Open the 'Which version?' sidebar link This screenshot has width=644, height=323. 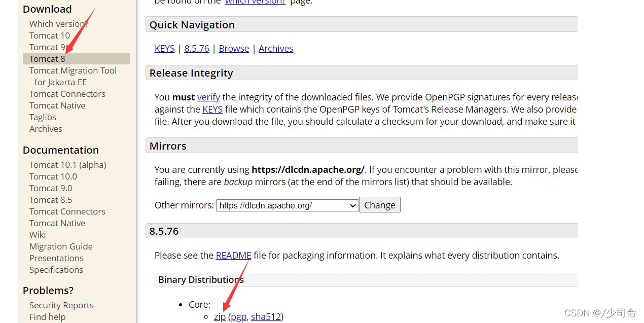pyautogui.click(x=58, y=24)
